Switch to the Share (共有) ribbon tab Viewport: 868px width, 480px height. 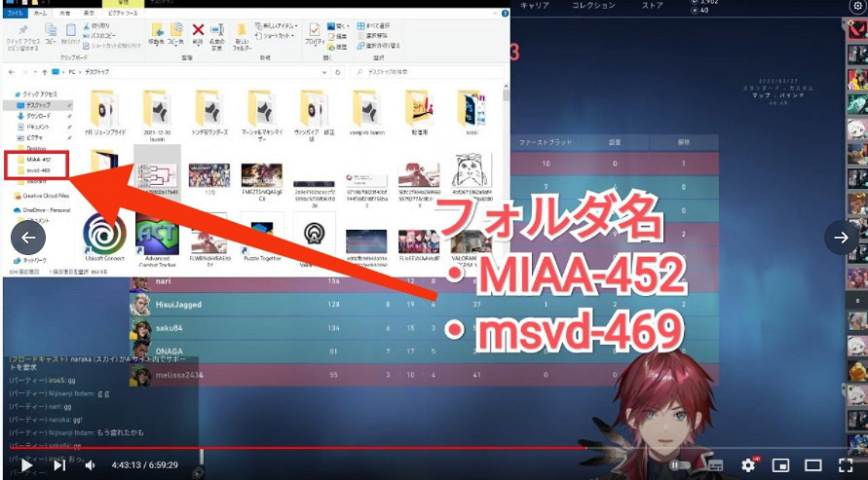pos(64,14)
